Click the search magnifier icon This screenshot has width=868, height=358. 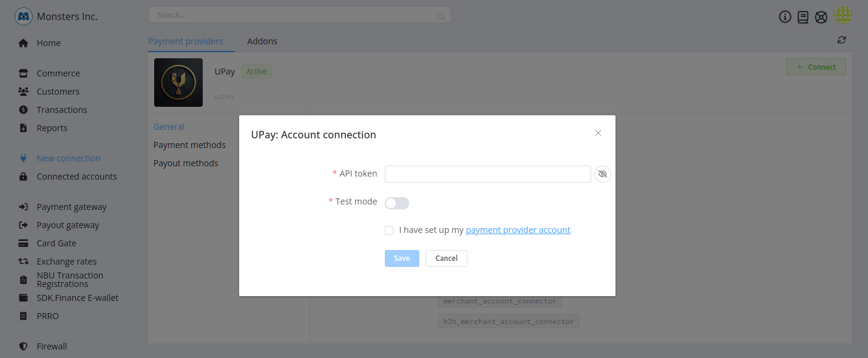[x=441, y=16]
